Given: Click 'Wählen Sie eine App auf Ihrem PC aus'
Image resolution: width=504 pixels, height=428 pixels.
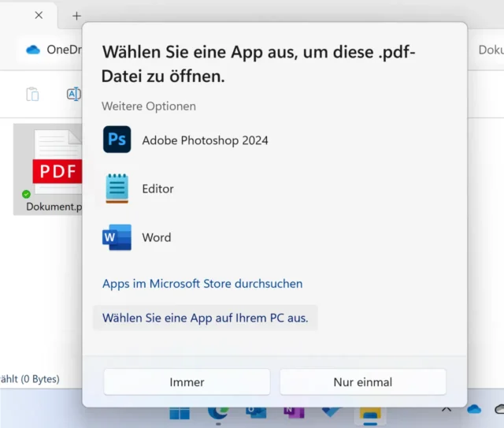Looking at the screenshot, I should (205, 318).
